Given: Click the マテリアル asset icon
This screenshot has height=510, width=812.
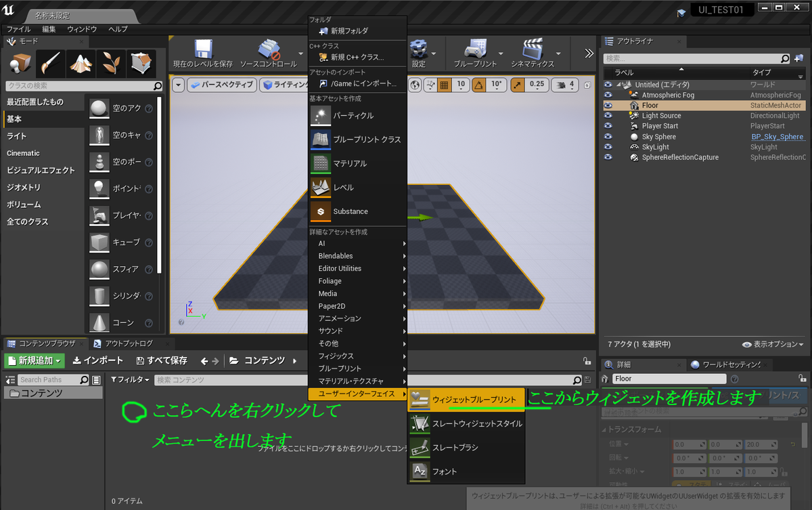Looking at the screenshot, I should (x=321, y=164).
